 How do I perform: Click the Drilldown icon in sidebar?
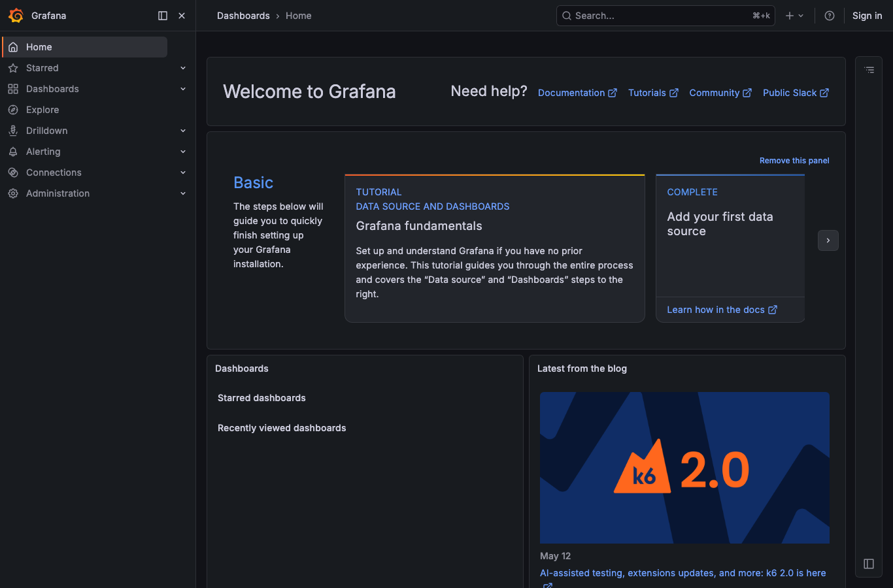click(x=13, y=131)
